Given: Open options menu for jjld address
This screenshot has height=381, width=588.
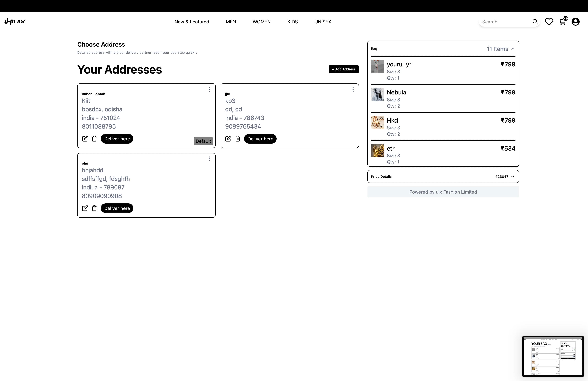Looking at the screenshot, I should click(x=353, y=89).
